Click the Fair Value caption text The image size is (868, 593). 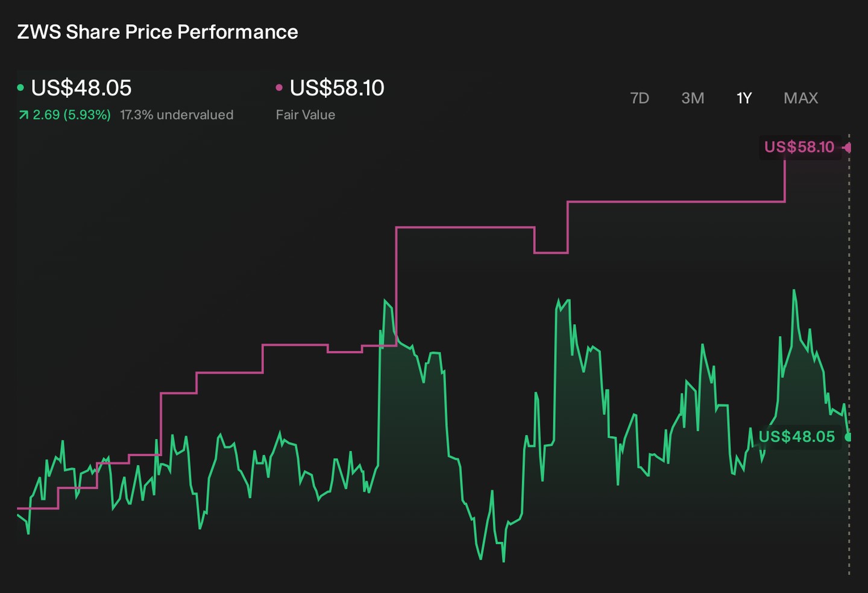(306, 115)
